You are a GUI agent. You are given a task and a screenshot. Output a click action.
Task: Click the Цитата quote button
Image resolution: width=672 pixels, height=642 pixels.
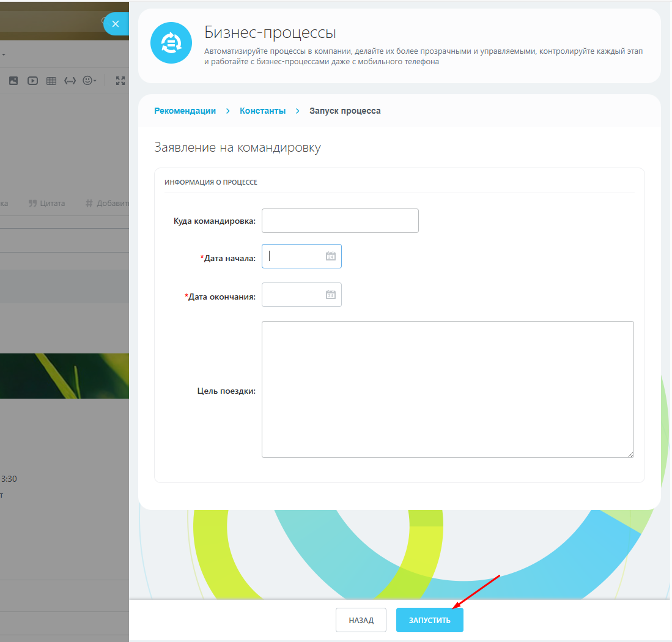pos(46,204)
